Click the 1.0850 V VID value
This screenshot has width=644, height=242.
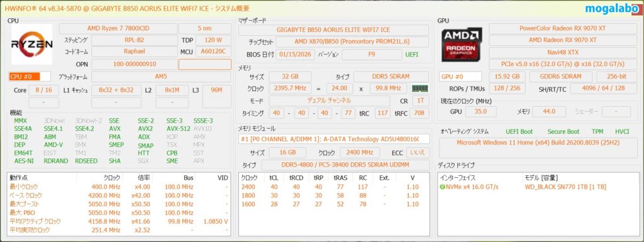[x=216, y=221]
